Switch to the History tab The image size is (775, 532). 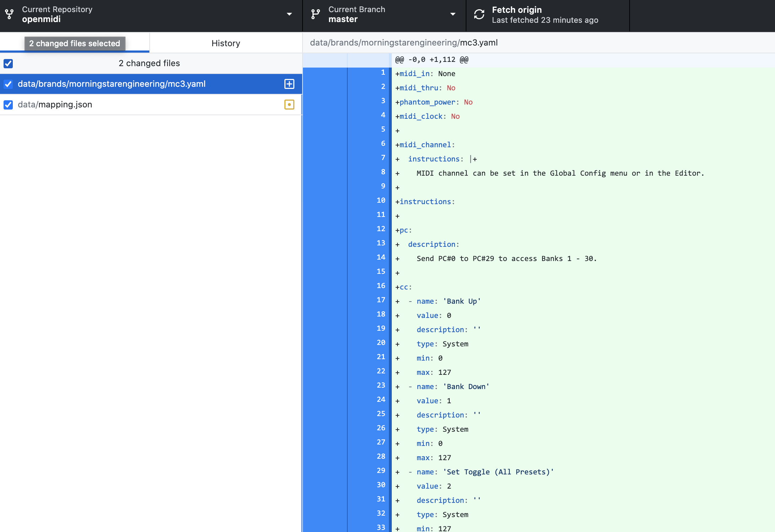pos(226,43)
